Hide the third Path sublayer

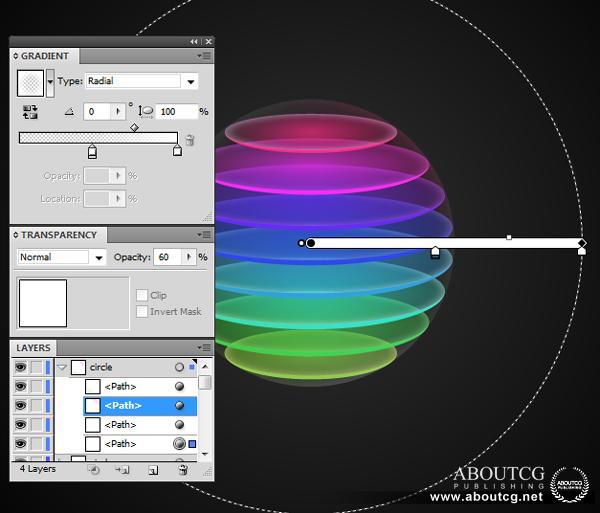[20, 425]
